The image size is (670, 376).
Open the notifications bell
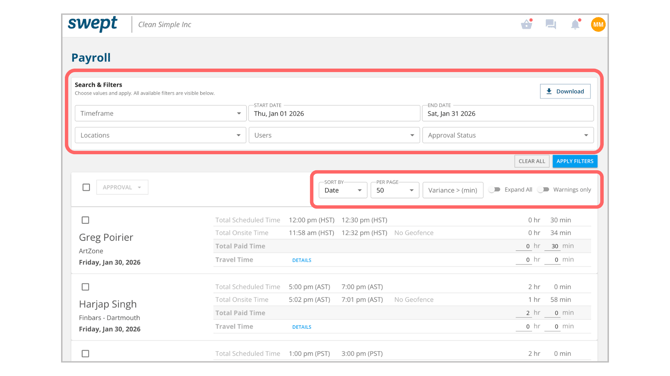575,24
